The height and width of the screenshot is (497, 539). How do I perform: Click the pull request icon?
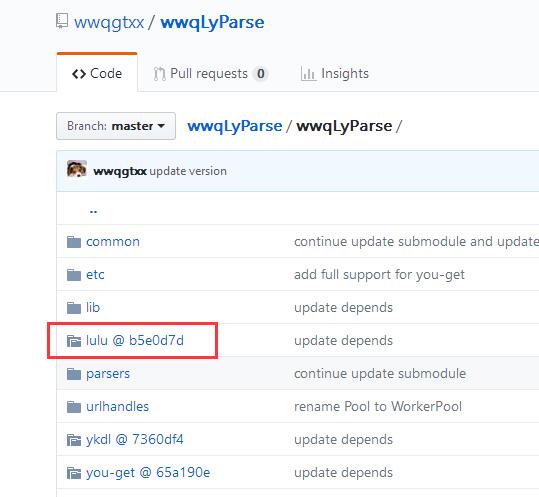pos(159,74)
